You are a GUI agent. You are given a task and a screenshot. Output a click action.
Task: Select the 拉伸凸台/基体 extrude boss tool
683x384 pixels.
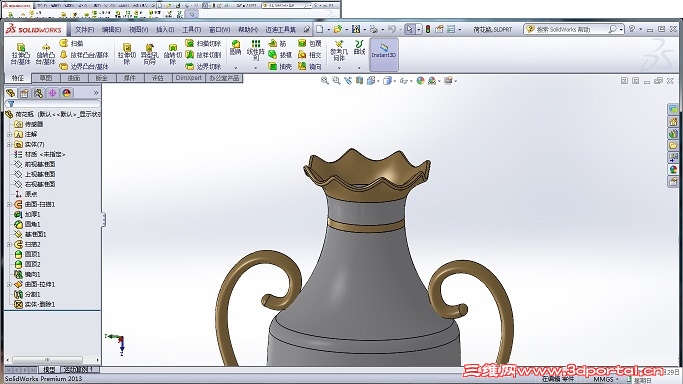(20, 54)
